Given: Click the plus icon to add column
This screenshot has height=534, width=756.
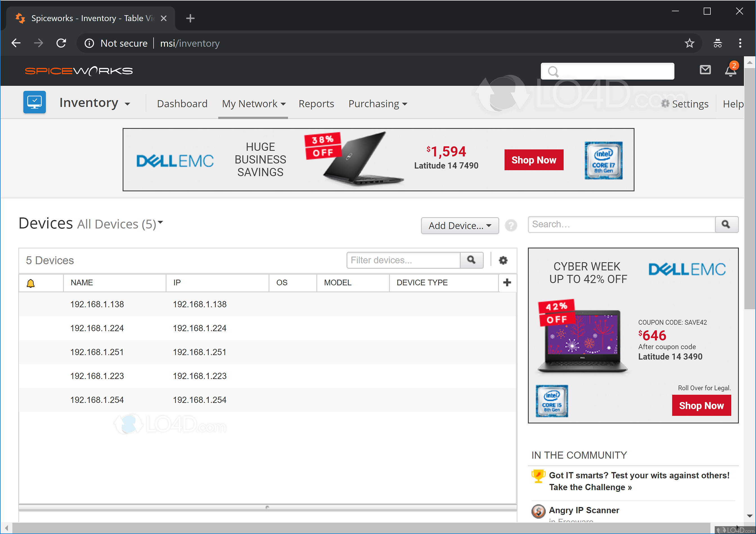Looking at the screenshot, I should 507,282.
